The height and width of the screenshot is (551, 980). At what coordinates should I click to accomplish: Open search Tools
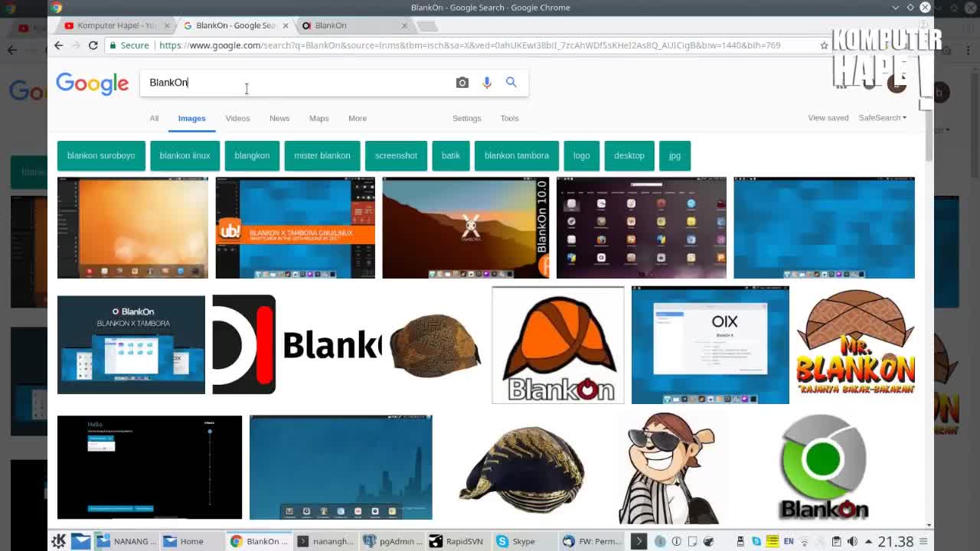(x=509, y=118)
